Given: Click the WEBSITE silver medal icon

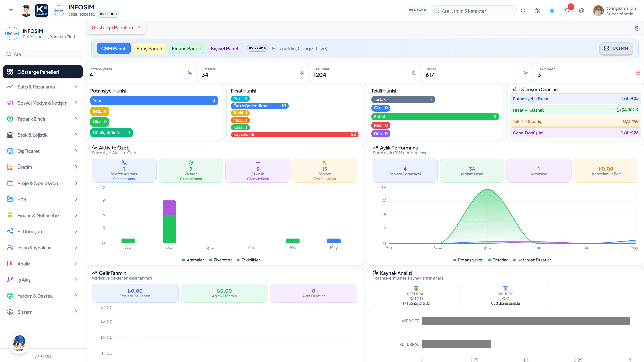Looking at the screenshot, I should coord(505,288).
